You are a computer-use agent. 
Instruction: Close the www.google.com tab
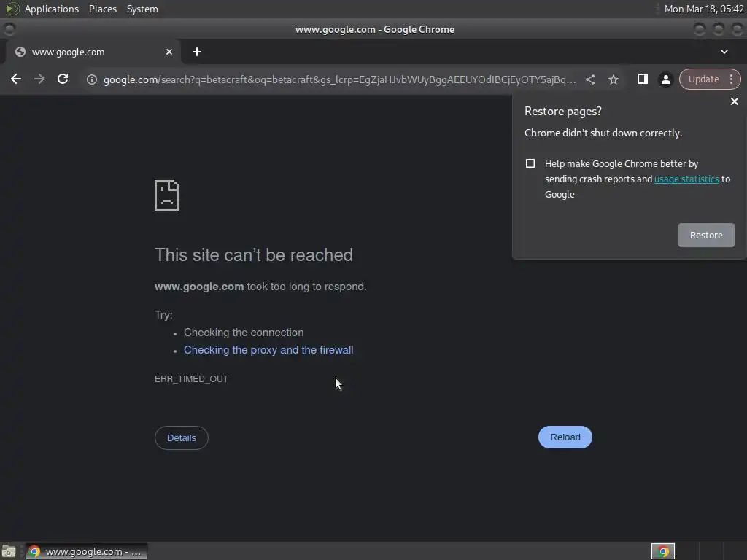coord(169,52)
